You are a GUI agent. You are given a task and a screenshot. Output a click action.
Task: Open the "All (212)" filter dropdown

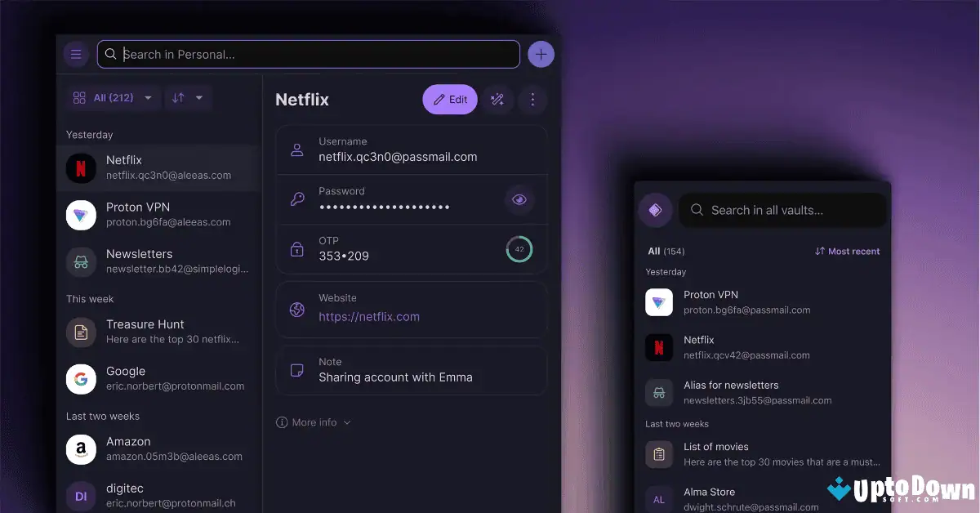pyautogui.click(x=113, y=97)
